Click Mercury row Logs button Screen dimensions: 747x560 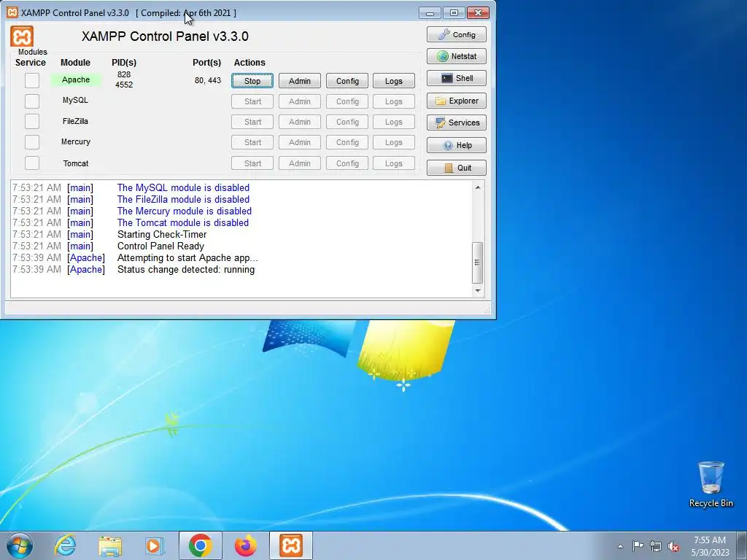click(394, 142)
